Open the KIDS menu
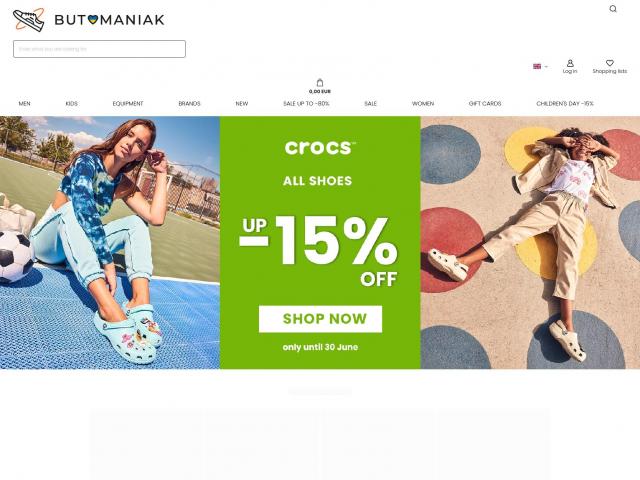 click(71, 104)
